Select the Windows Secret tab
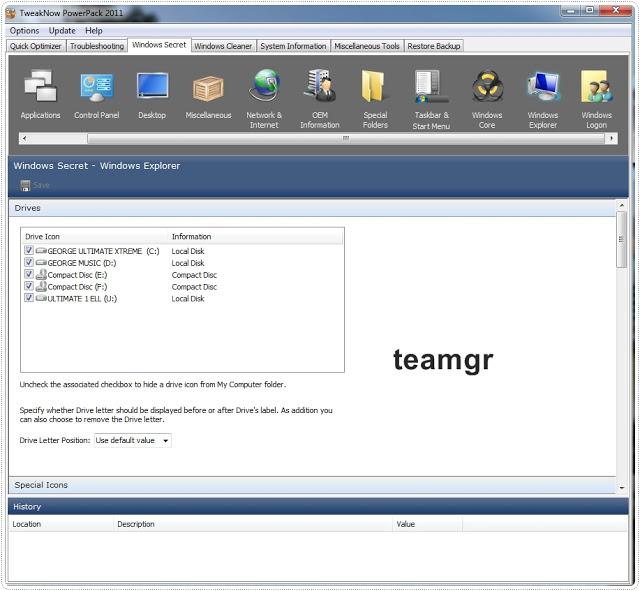This screenshot has width=640, height=591. pos(159,45)
